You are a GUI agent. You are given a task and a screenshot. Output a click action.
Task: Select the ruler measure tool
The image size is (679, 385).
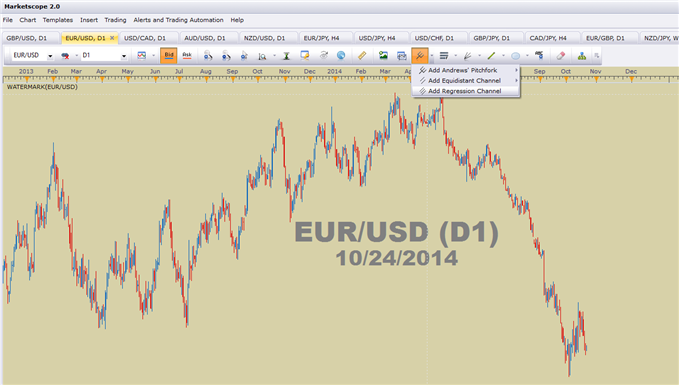[362, 55]
